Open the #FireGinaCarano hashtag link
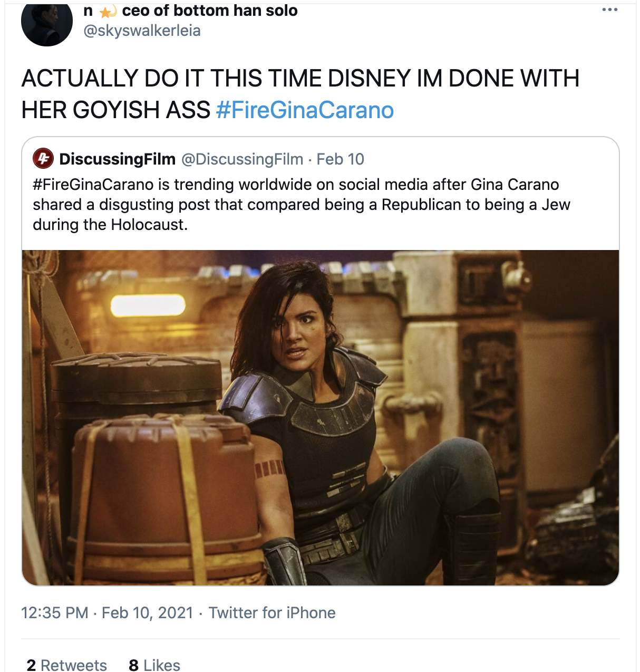 305,110
